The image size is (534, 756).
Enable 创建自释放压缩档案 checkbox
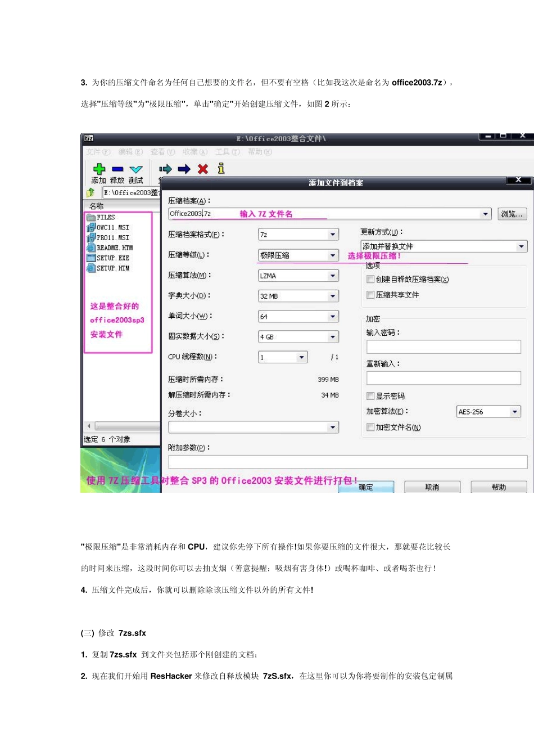click(x=370, y=280)
